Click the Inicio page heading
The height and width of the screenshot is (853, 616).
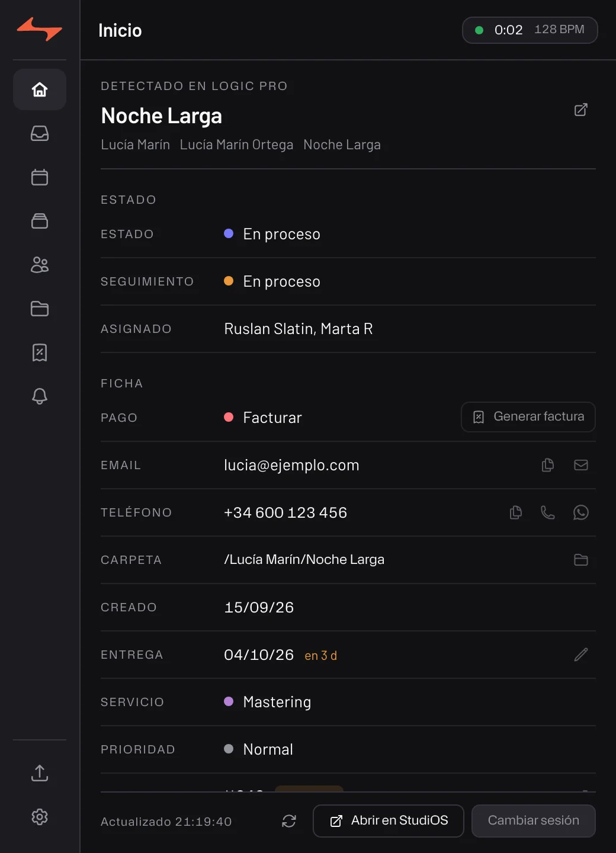coord(120,30)
